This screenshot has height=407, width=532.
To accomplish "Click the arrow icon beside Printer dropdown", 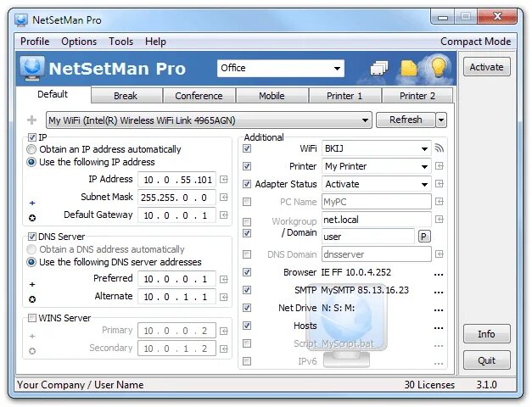I will (x=440, y=166).
